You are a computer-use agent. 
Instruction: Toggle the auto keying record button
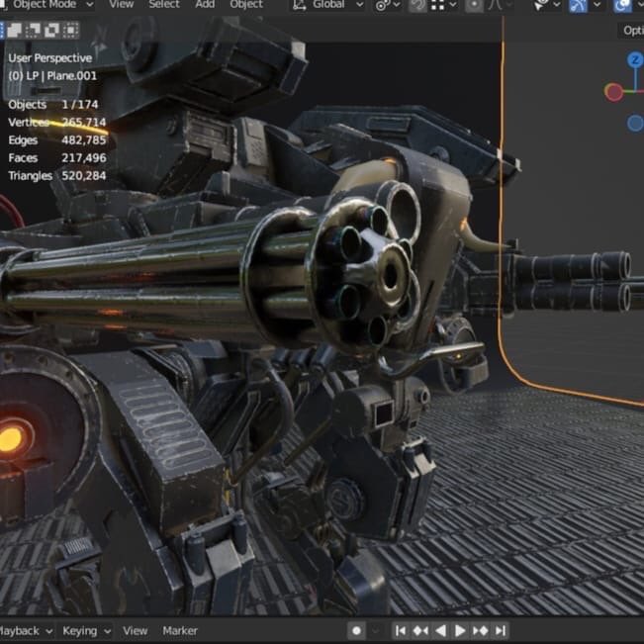(x=356, y=630)
